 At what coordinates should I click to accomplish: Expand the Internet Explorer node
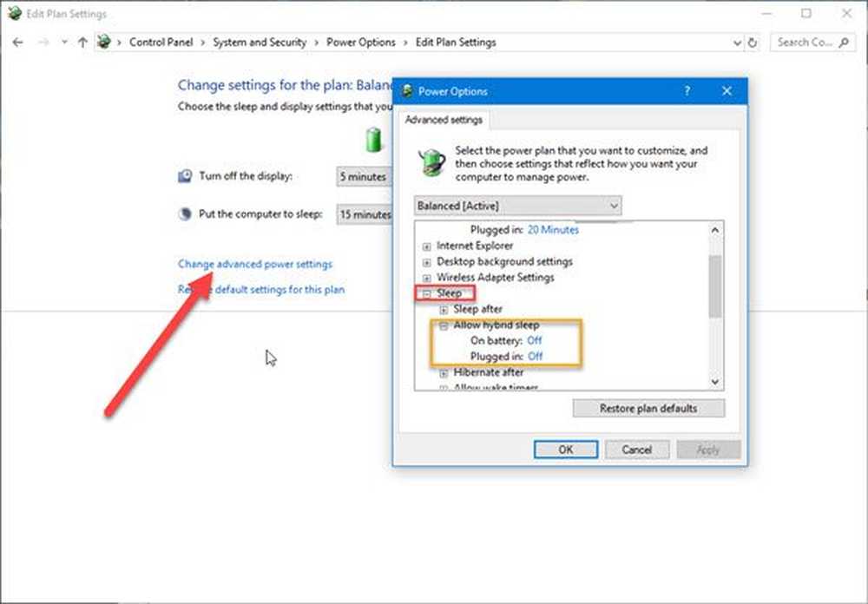click(427, 246)
